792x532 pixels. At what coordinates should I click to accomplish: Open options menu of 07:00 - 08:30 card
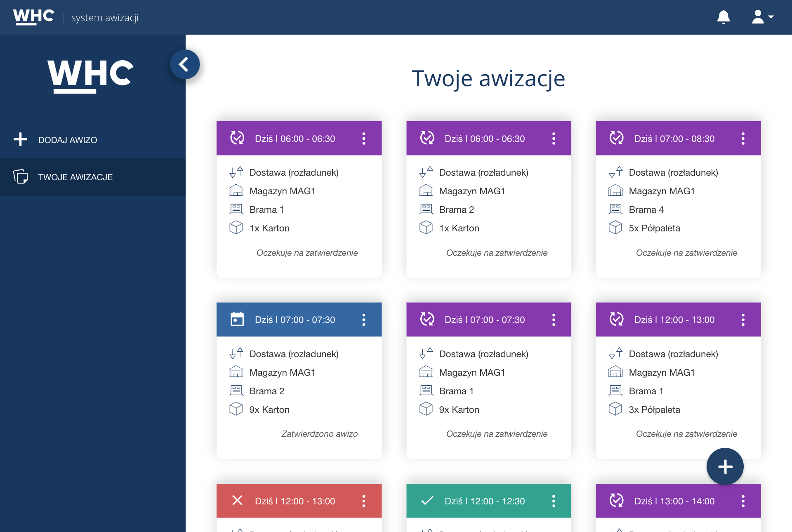pos(743,139)
